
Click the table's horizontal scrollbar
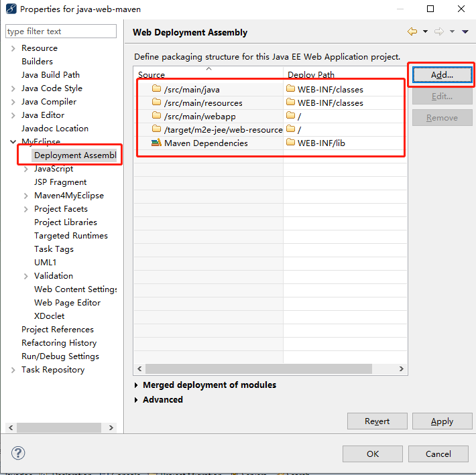[x=258, y=368]
